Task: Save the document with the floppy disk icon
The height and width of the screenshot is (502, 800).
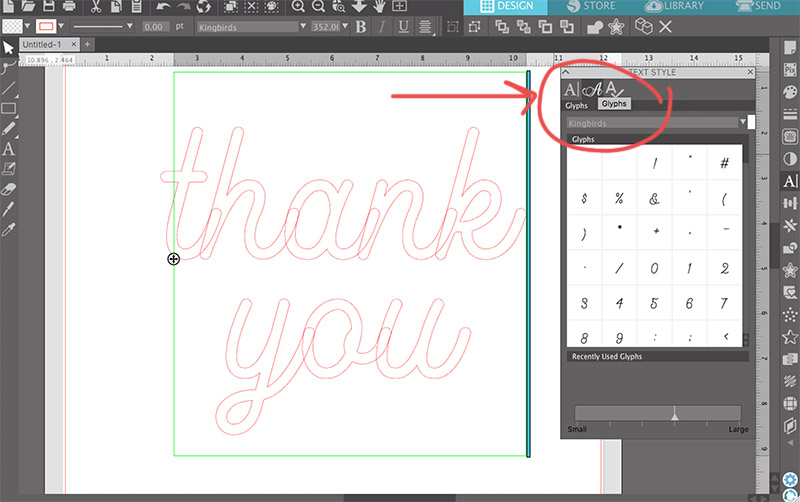Action: pos(48,6)
